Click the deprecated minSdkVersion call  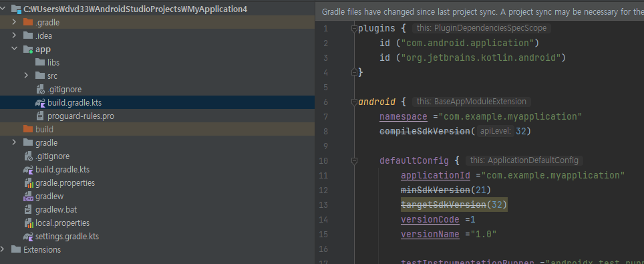(436, 190)
